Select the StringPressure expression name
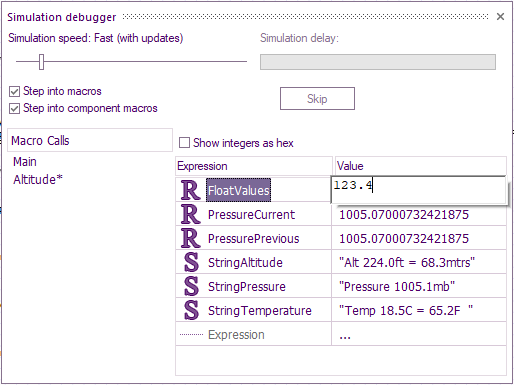 (247, 287)
